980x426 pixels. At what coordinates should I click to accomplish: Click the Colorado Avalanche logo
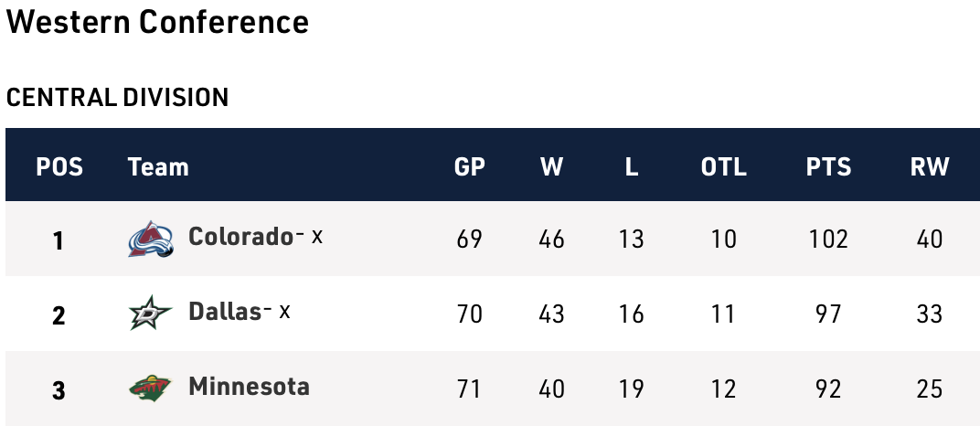(x=150, y=240)
